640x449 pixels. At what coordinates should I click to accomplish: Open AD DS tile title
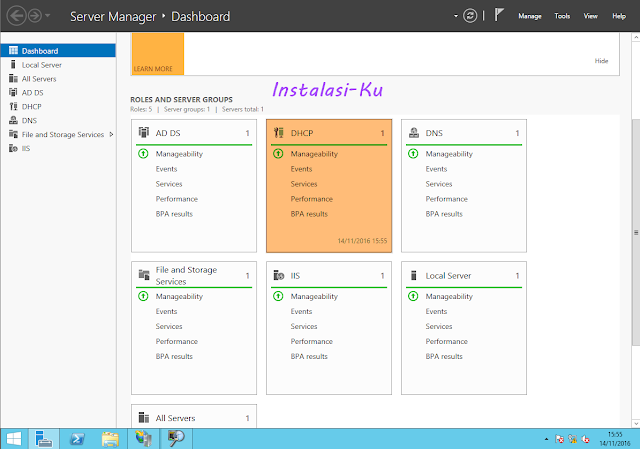[168, 133]
